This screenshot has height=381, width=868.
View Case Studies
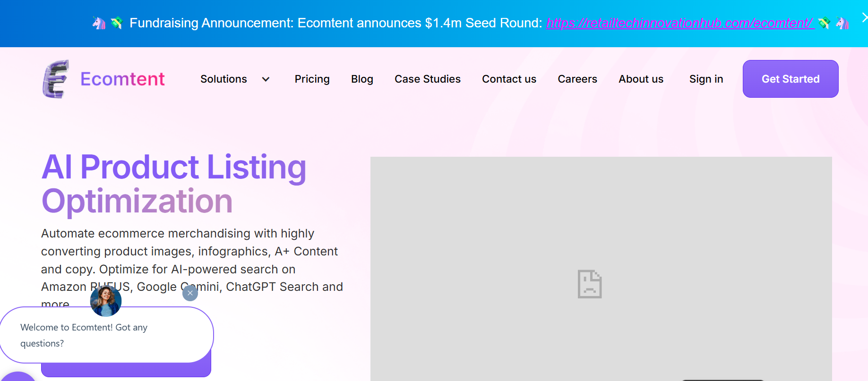pyautogui.click(x=428, y=79)
